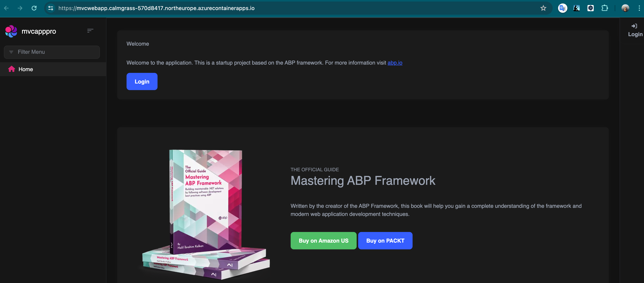
Task: Click the address bar URL text
Action: point(156,8)
